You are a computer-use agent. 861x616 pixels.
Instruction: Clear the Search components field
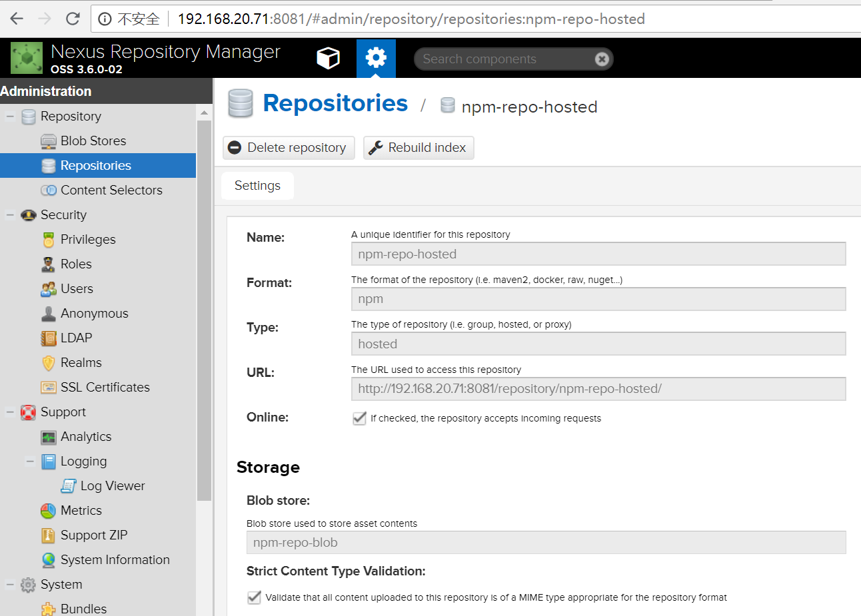pyautogui.click(x=602, y=59)
